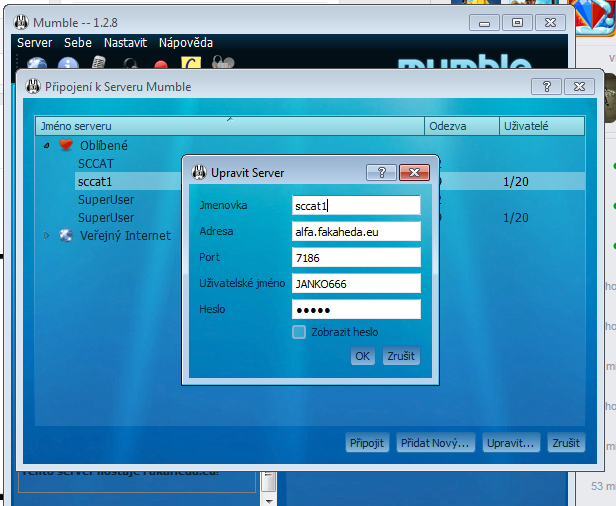
Task: Enable the Zobrazit heslo checkbox
Action: (x=299, y=332)
